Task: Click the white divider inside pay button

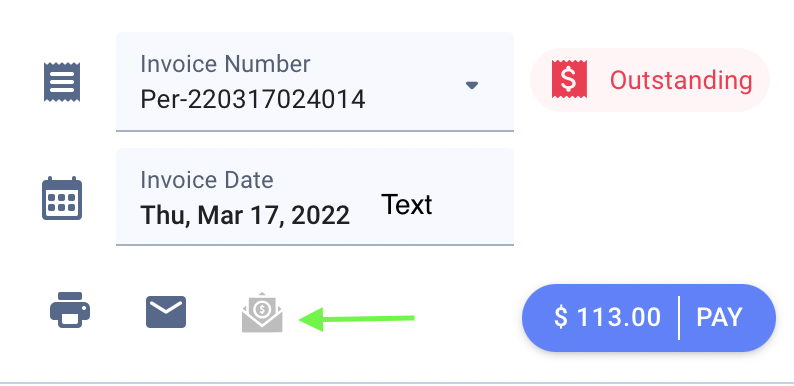Action: [x=679, y=318]
